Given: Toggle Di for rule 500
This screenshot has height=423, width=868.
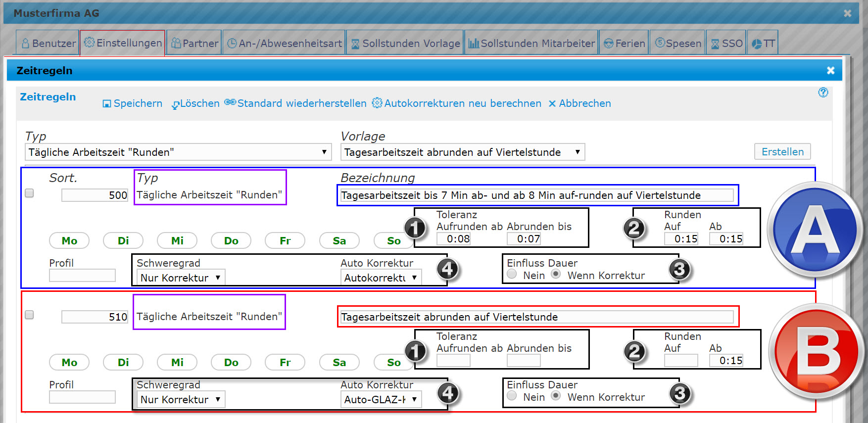Looking at the screenshot, I should coord(123,240).
